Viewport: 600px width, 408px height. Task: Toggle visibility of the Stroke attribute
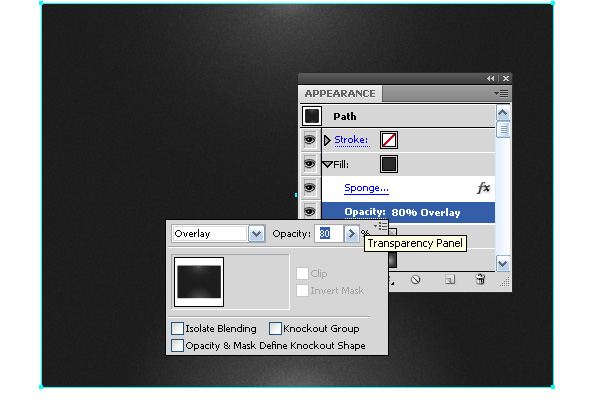pos(310,140)
